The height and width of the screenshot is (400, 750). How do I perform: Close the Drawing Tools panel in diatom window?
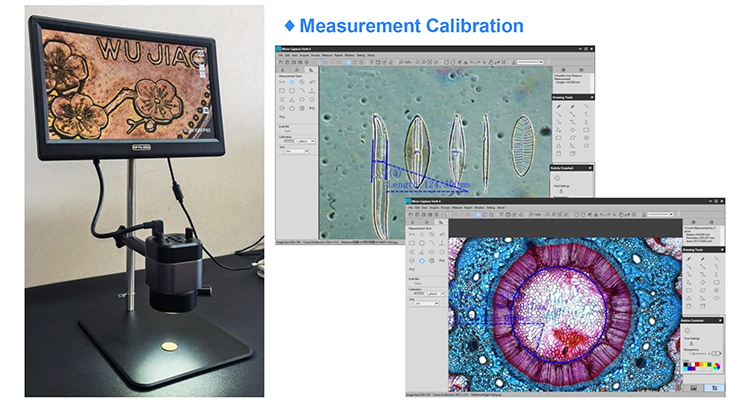(x=592, y=98)
